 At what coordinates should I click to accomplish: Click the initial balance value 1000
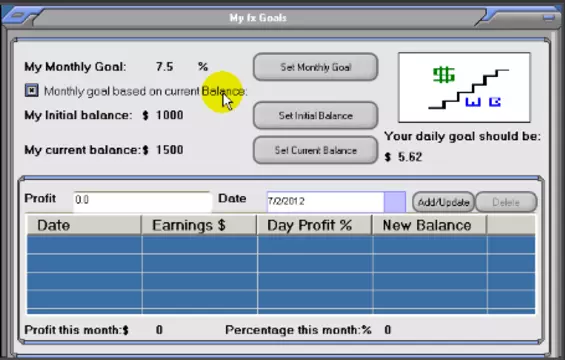tap(169, 115)
